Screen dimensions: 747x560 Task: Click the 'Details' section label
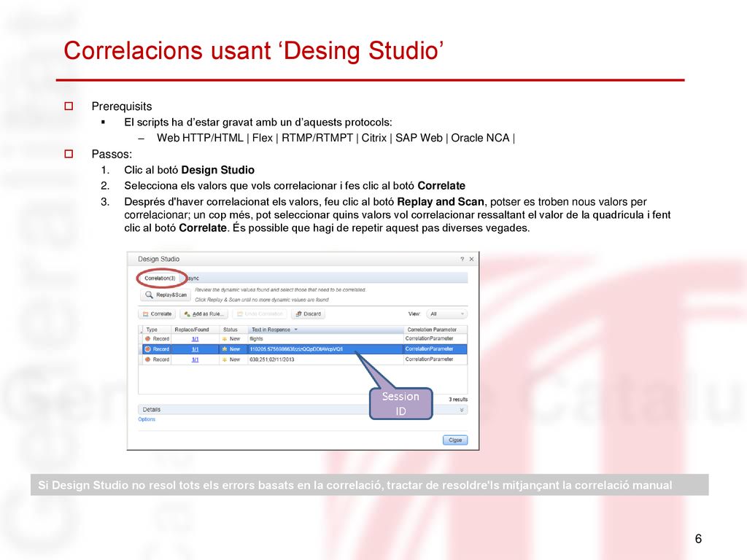pyautogui.click(x=152, y=410)
